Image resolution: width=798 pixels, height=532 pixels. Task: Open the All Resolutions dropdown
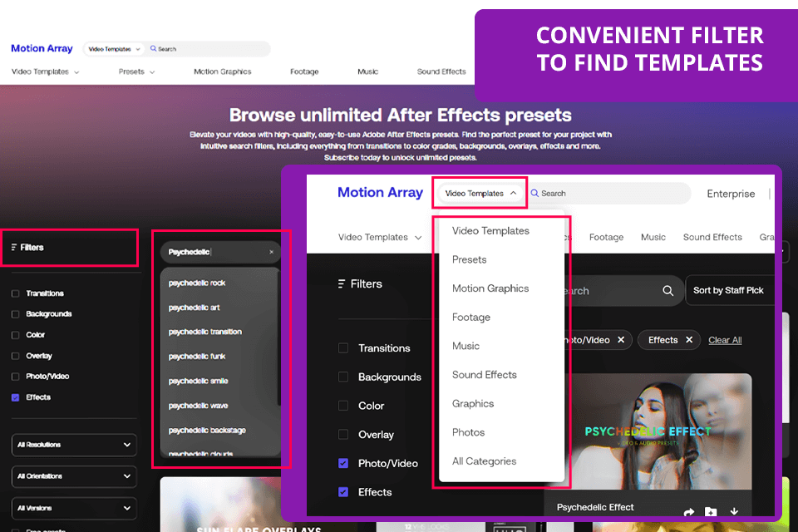click(x=74, y=445)
